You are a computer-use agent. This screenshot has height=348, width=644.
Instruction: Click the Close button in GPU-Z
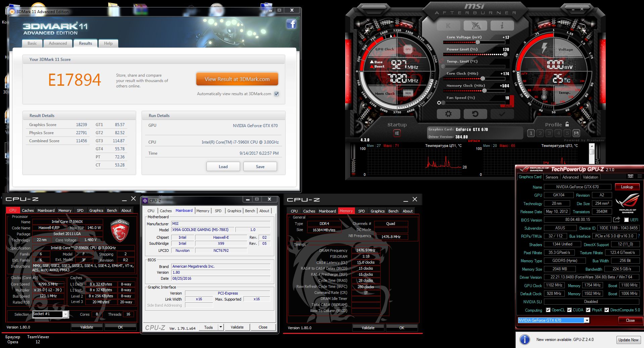(630, 320)
